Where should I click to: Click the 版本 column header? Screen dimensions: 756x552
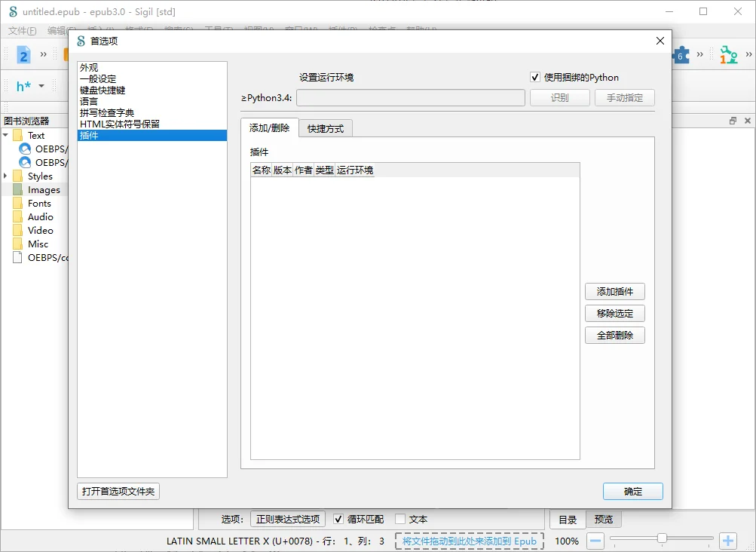pyautogui.click(x=282, y=170)
